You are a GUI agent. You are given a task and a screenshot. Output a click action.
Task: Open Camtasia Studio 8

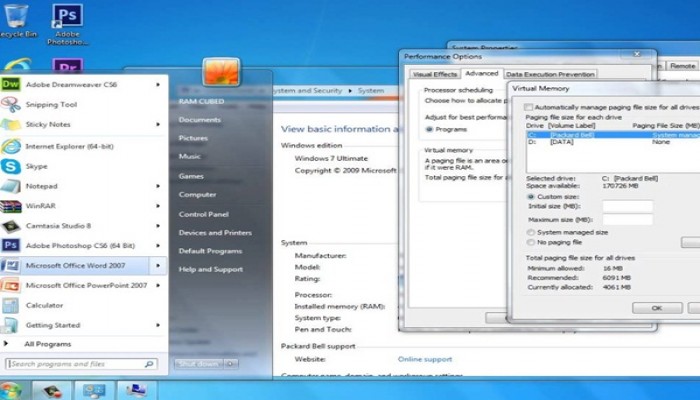[58, 226]
